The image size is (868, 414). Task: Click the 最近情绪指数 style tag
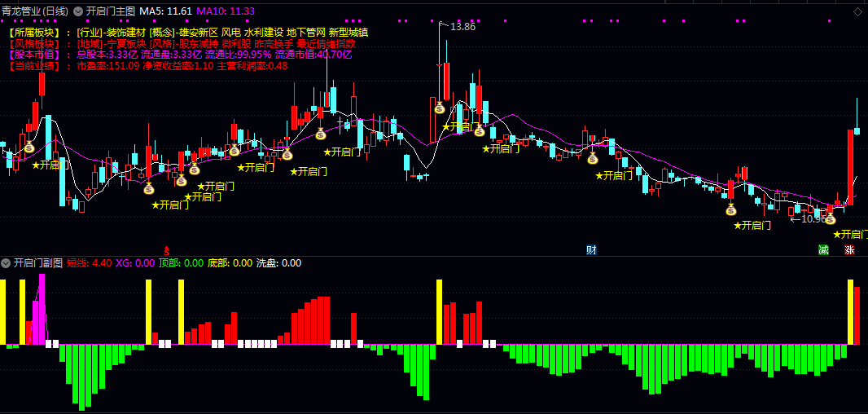click(x=327, y=44)
